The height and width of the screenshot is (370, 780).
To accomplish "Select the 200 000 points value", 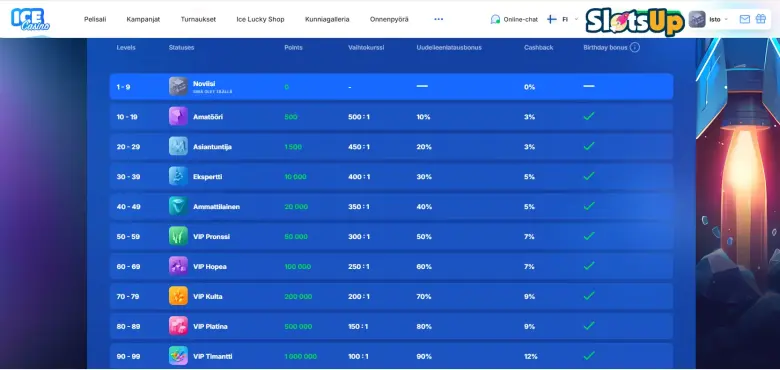I will [298, 297].
